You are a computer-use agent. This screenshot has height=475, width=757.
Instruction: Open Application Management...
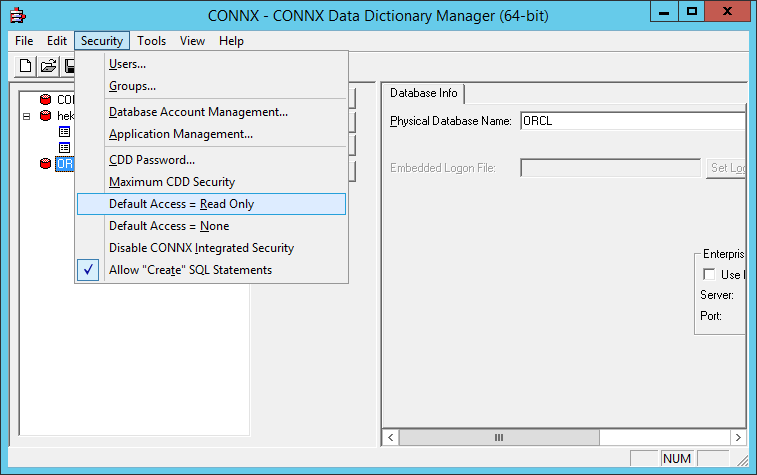[x=211, y=134]
